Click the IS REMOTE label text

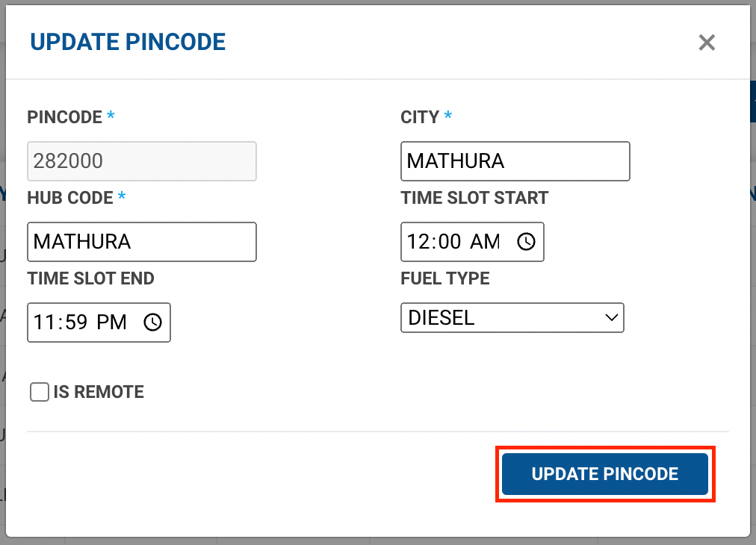99,392
